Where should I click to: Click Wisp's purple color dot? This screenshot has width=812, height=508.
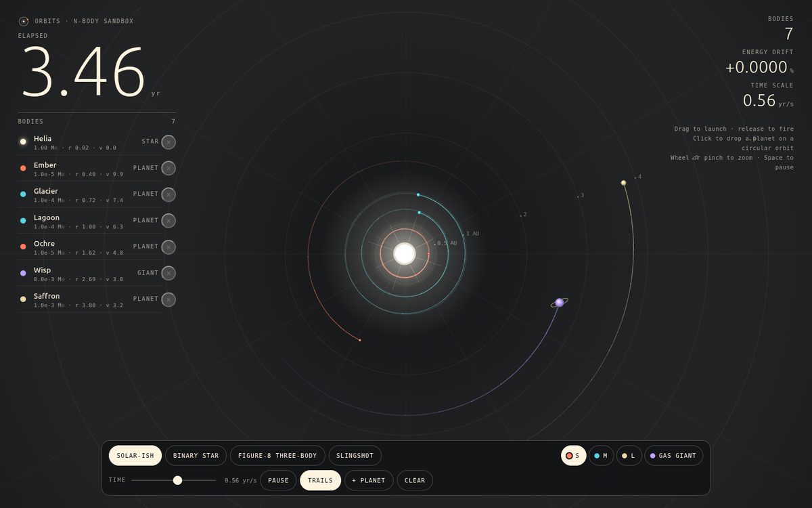point(23,273)
